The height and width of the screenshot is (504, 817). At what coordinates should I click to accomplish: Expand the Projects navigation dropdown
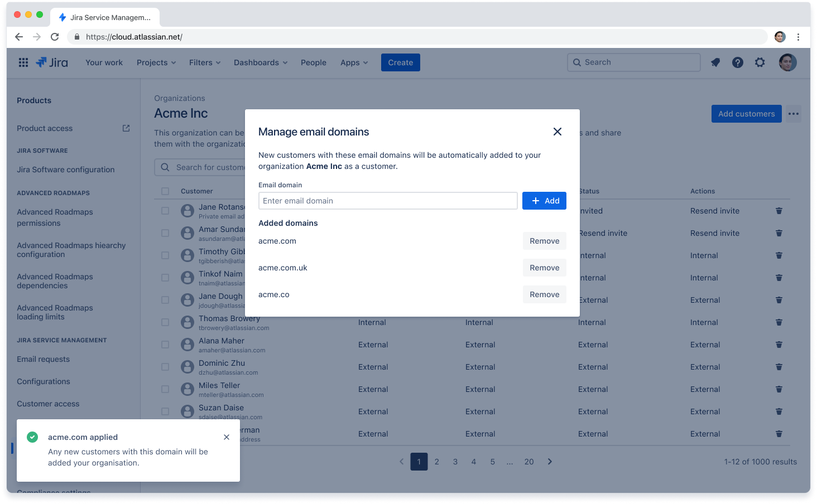coord(156,62)
